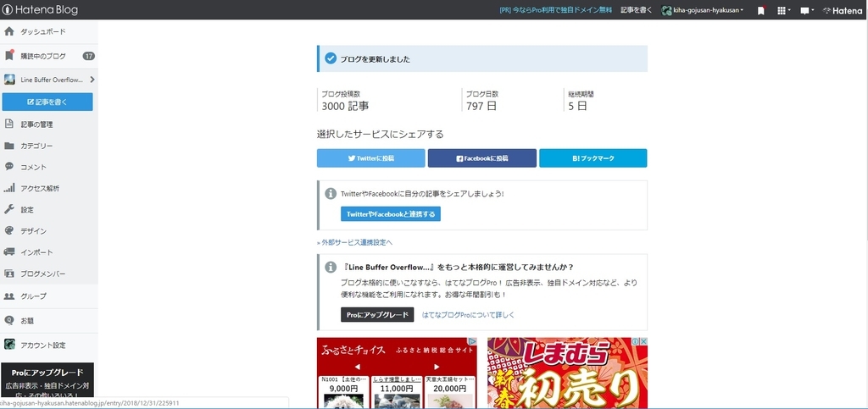The height and width of the screenshot is (409, 868).
Task: Click the PR 今ならPro利用で独自ドメイン無料 link
Action: pyautogui.click(x=556, y=10)
